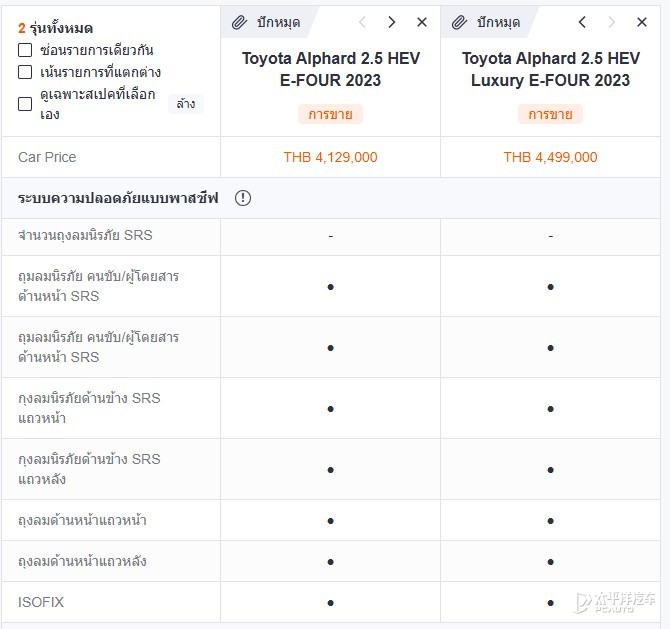Viewport: 670px width, 629px height.
Task: Click ถุงลมด้านหน้าแถวหน้า dot in Luxury column
Action: (x=550, y=521)
